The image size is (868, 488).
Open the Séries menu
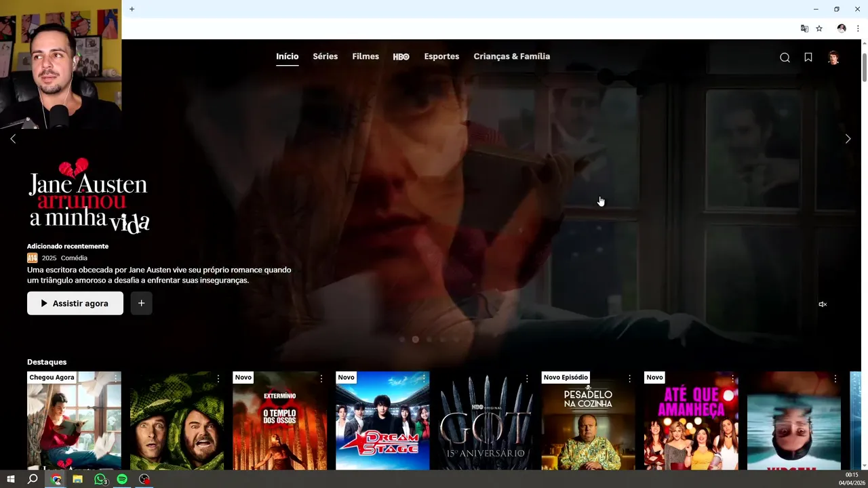click(x=325, y=56)
